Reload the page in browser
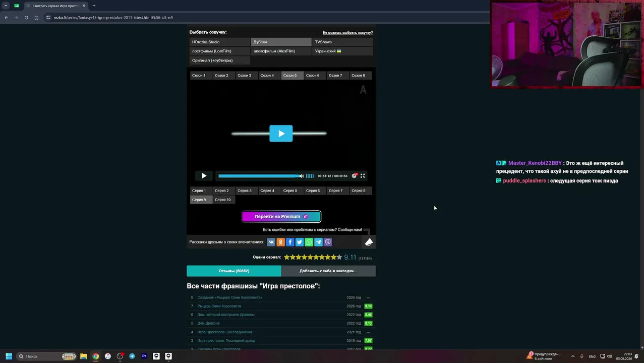The image size is (644, 363). point(26,18)
